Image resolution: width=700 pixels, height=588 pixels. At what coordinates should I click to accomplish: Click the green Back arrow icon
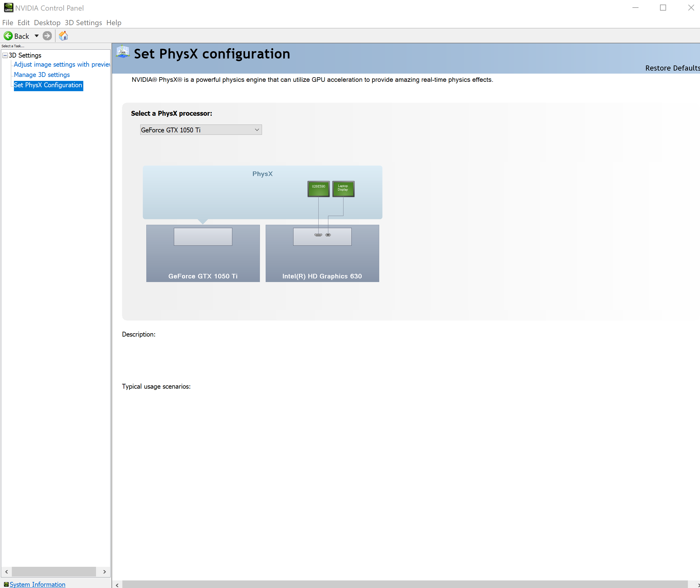(x=8, y=36)
